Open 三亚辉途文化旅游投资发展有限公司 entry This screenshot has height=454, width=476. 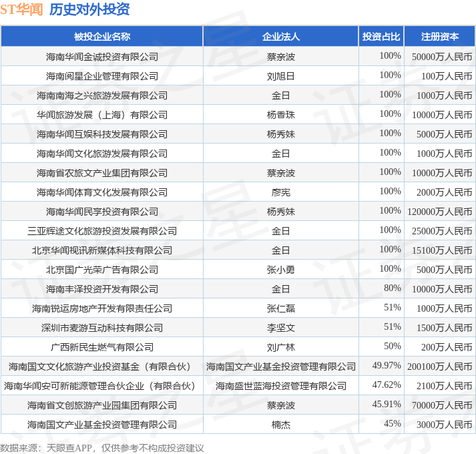102,231
